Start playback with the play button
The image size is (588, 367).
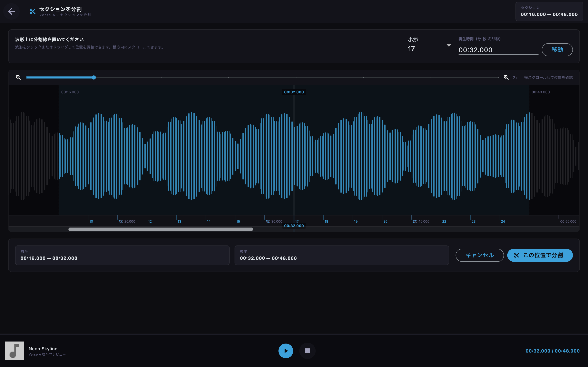pyautogui.click(x=286, y=351)
